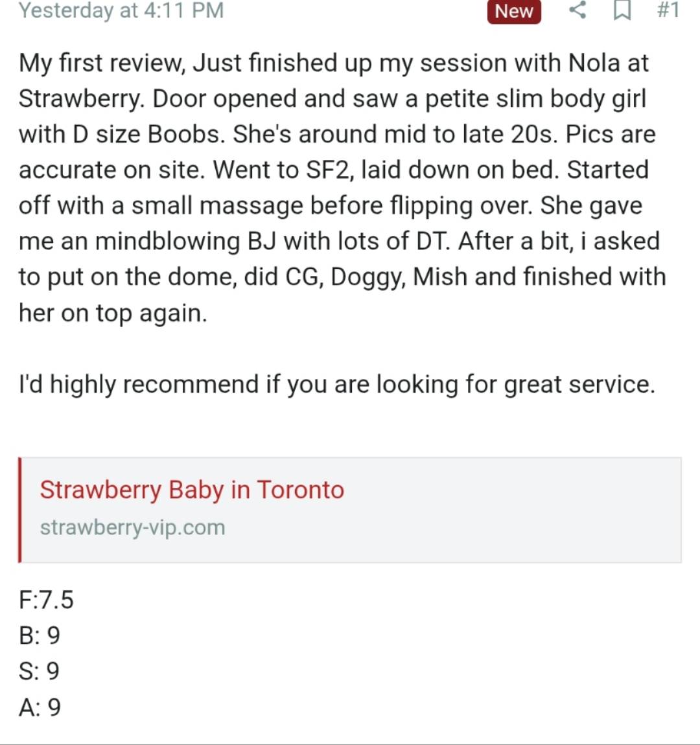Click the S: 9 rating line
This screenshot has width=700, height=745.
pyautogui.click(x=39, y=671)
